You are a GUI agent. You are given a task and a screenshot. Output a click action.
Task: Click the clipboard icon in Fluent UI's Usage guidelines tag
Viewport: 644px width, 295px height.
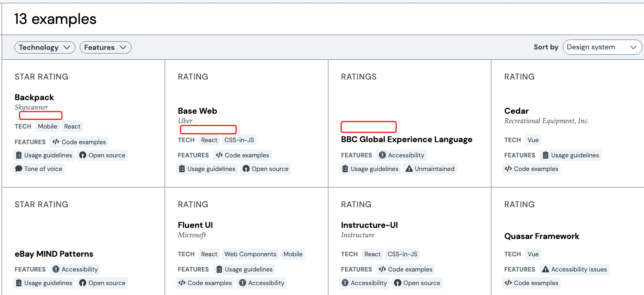pyautogui.click(x=219, y=269)
